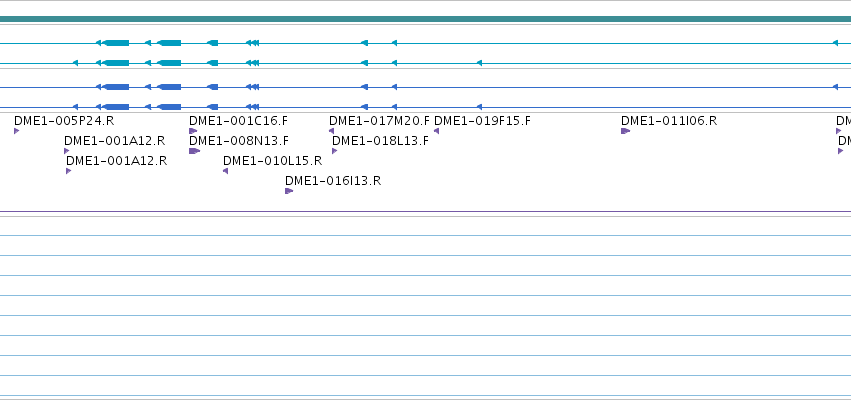
Task: Select the DME1-001C16.F feature label
Action: coord(239,121)
